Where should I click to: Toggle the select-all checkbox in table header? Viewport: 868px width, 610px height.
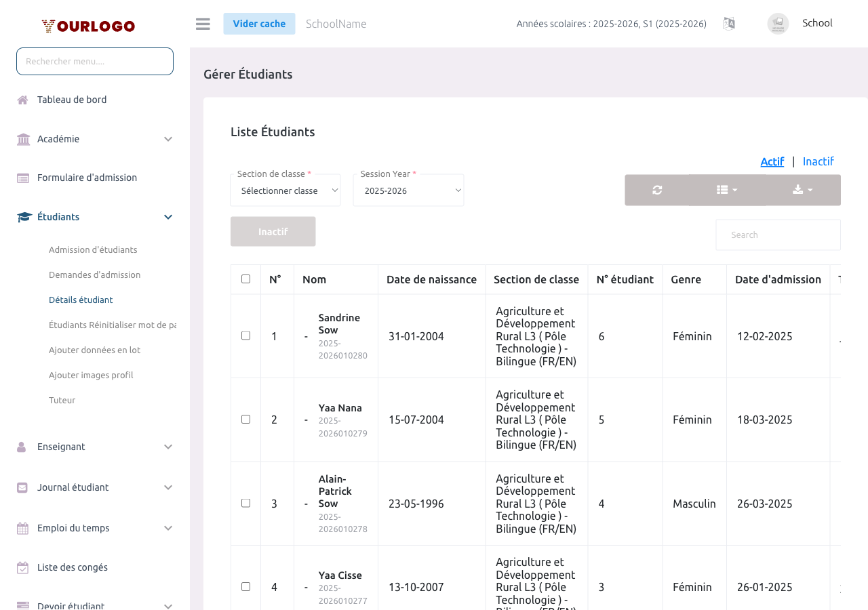pyautogui.click(x=245, y=279)
